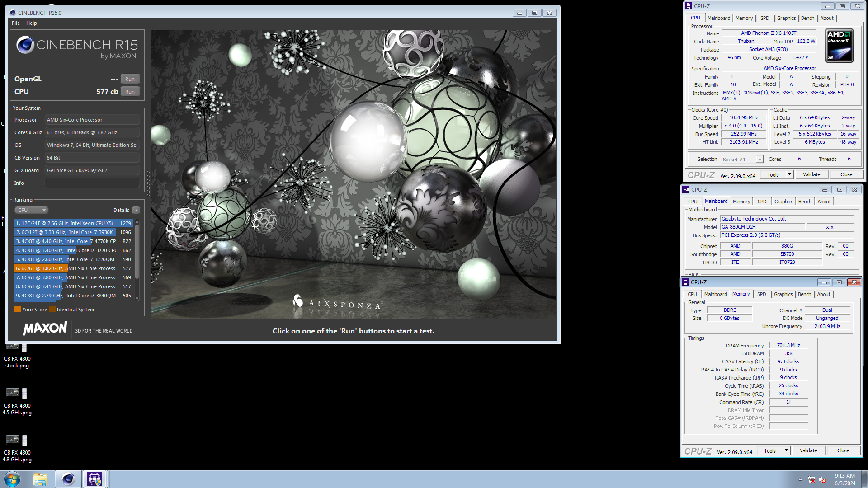The image size is (868, 488).
Task: Open Graphics tab in middle CPU-Z window
Action: [783, 202]
